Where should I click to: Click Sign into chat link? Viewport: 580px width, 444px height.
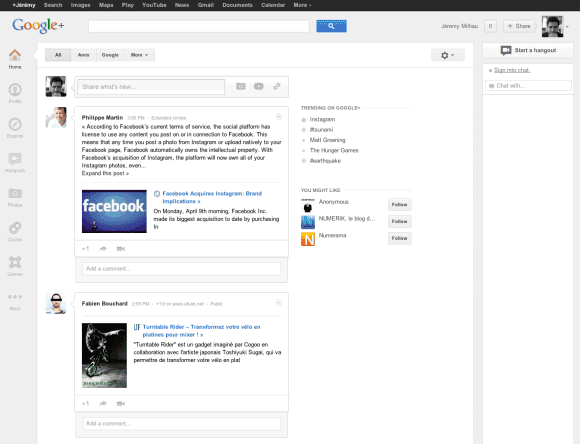512,70
